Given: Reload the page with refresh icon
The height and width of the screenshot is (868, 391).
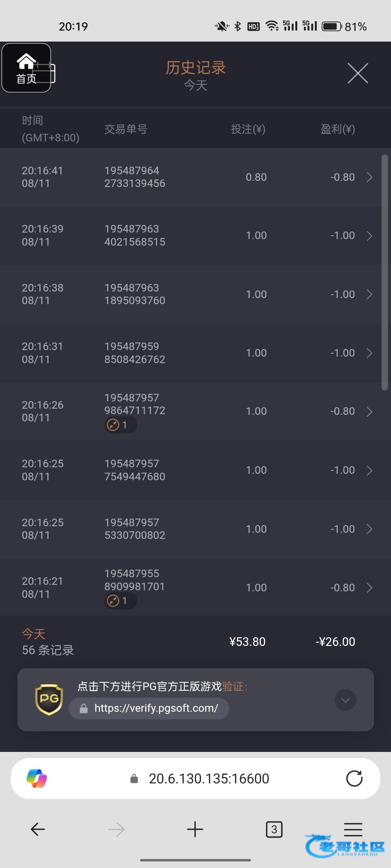Looking at the screenshot, I should (354, 778).
